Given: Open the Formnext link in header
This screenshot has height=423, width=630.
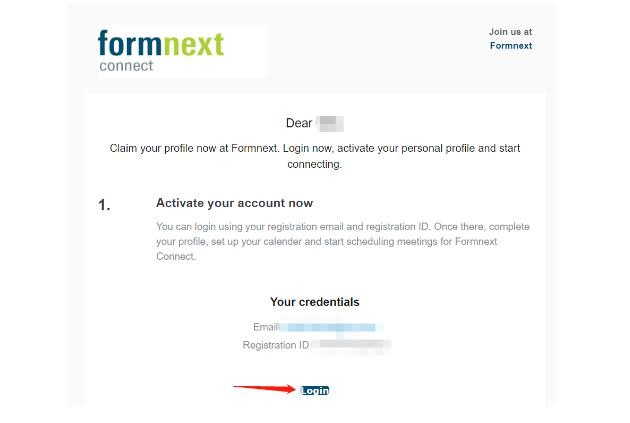Looking at the screenshot, I should 511,46.
